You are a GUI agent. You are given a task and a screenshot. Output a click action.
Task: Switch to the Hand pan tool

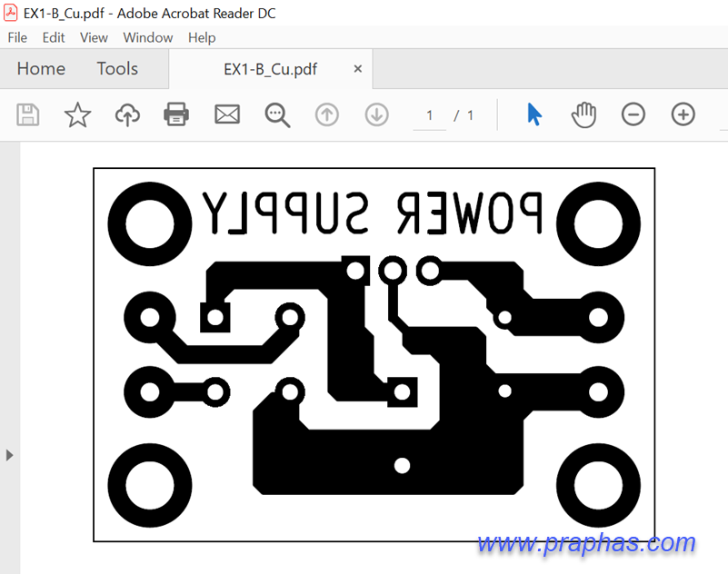click(x=583, y=114)
